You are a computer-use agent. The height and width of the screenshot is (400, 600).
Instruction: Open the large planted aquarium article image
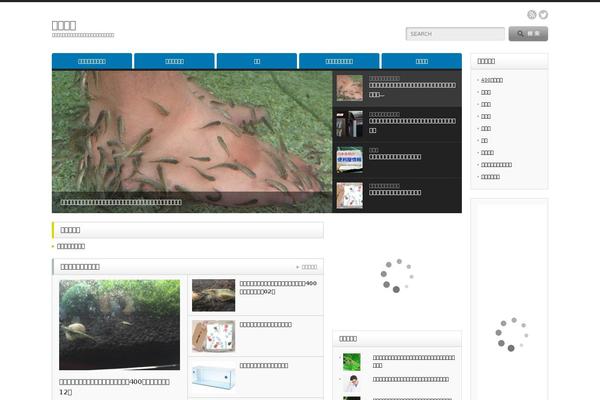pyautogui.click(x=119, y=325)
